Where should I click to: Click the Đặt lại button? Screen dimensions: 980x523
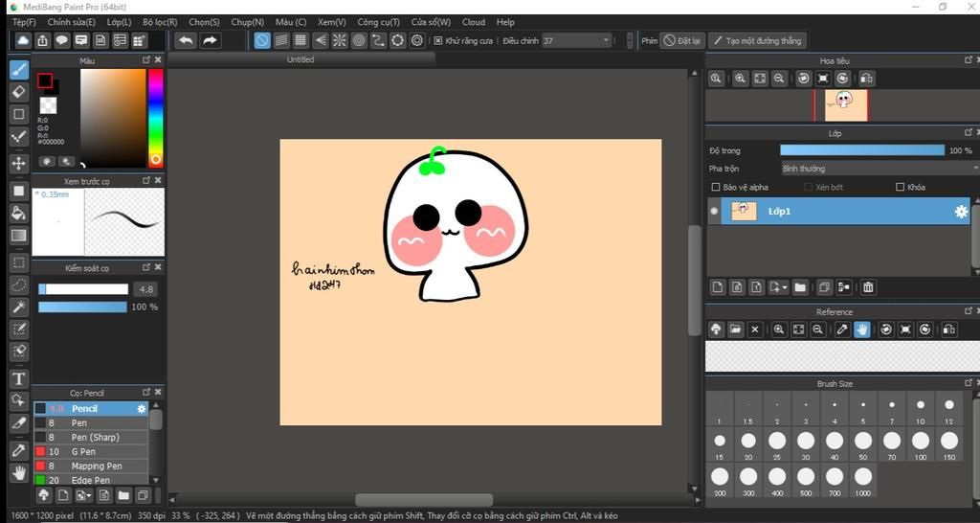683,41
